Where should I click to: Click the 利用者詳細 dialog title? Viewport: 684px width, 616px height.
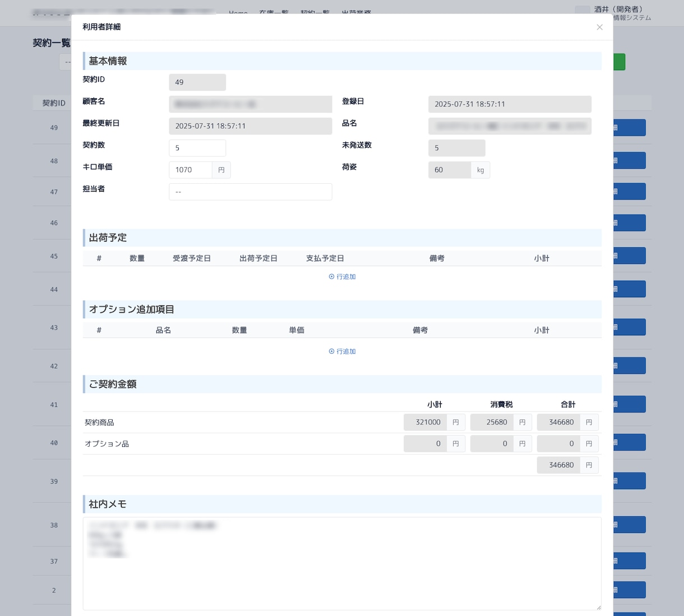click(x=101, y=27)
